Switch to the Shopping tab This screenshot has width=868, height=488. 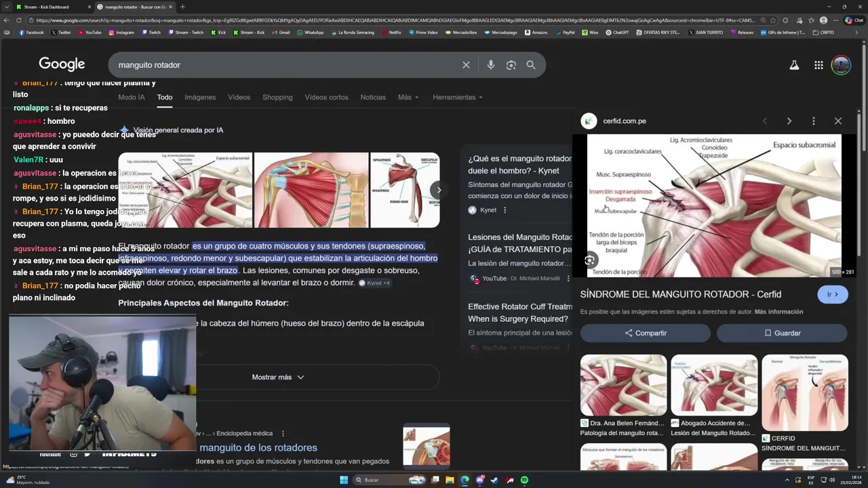tap(277, 97)
